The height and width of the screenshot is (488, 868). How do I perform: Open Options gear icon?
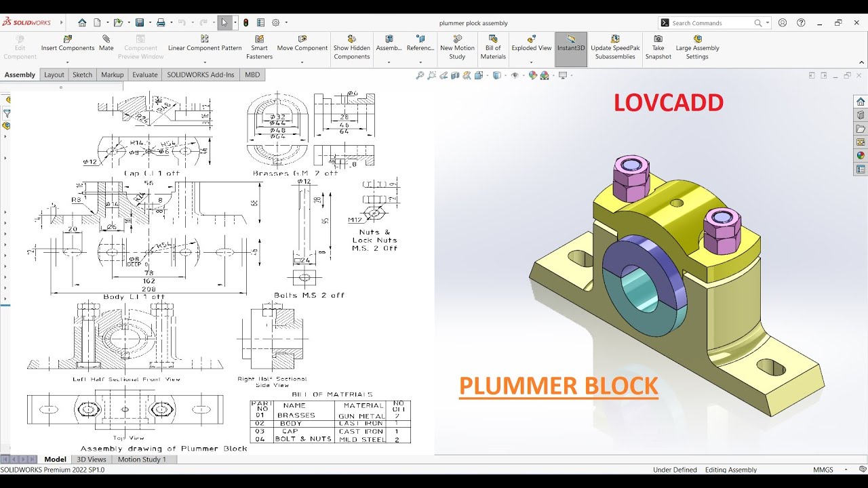point(276,22)
